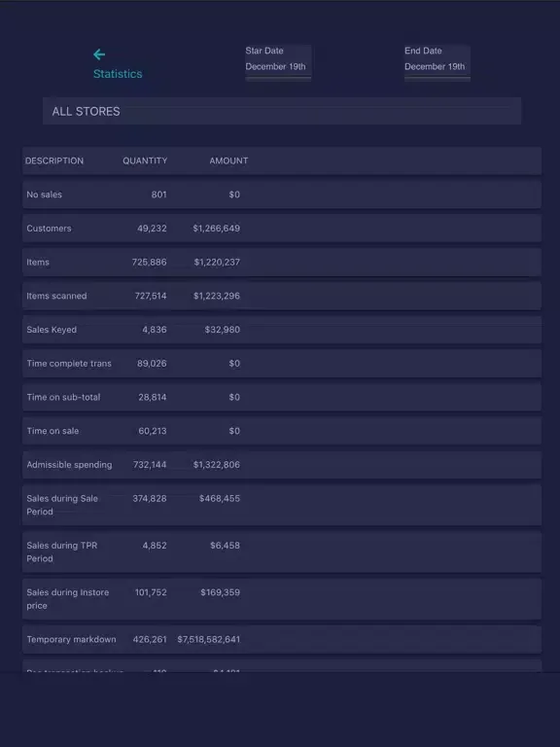Select the Admissible spending row
The height and width of the screenshot is (747, 560).
coord(282,465)
